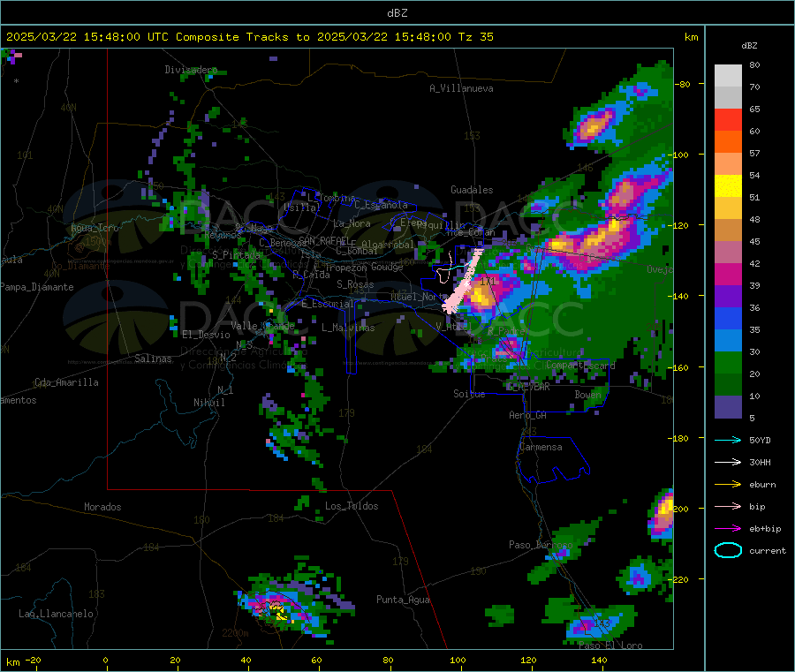
Task: Click the y-axis tick label '-80'
Action: click(683, 84)
